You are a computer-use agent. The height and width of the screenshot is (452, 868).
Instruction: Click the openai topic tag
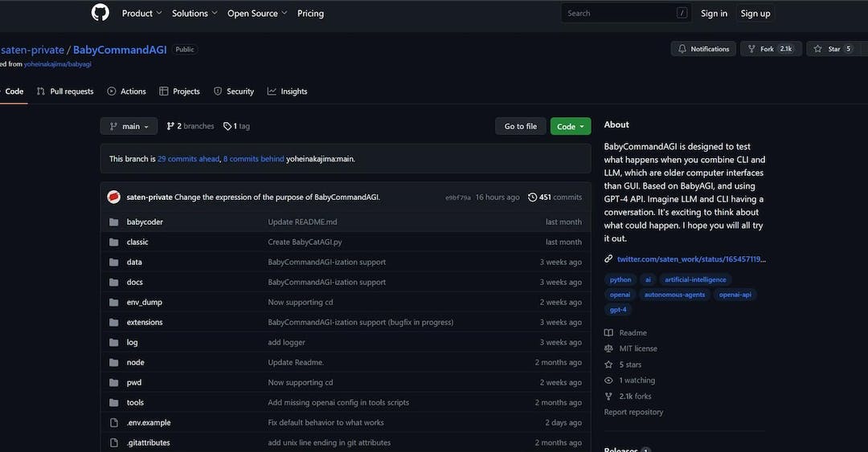click(620, 295)
